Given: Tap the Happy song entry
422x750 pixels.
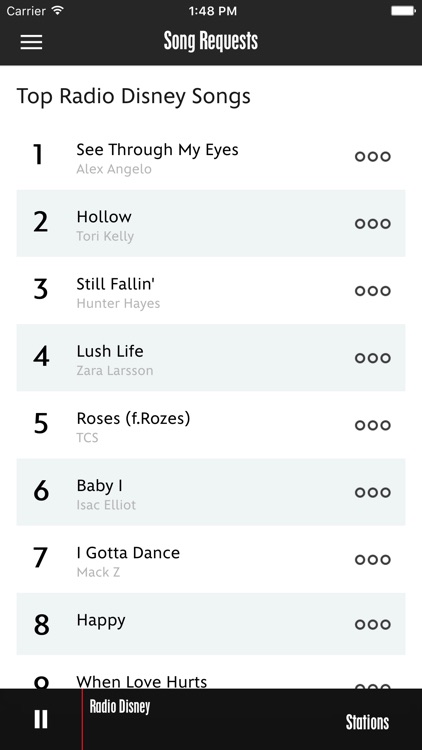Looking at the screenshot, I should (x=211, y=624).
